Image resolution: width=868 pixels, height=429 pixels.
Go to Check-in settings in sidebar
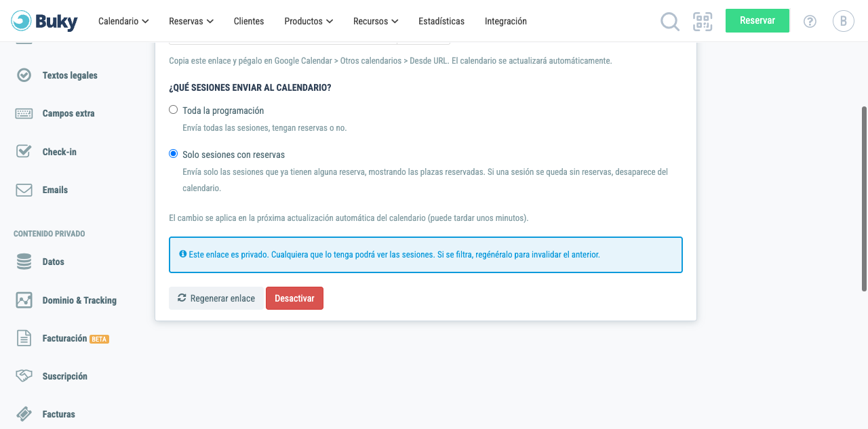click(x=60, y=152)
